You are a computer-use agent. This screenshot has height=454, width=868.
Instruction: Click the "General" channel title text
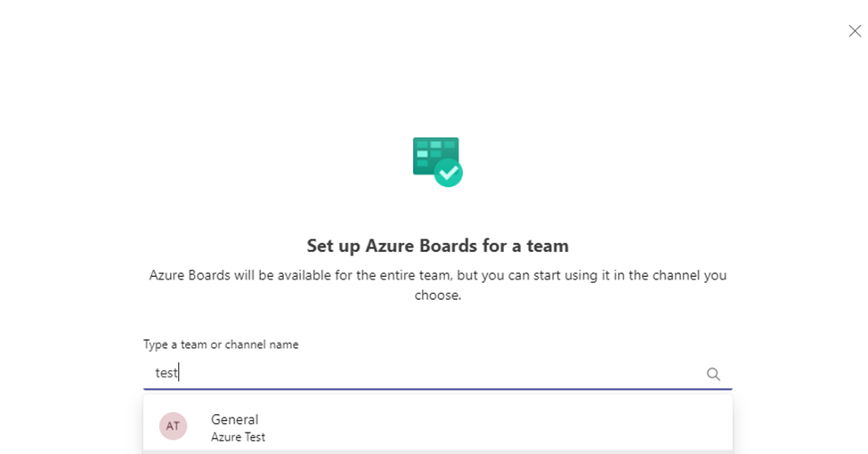pyautogui.click(x=234, y=419)
